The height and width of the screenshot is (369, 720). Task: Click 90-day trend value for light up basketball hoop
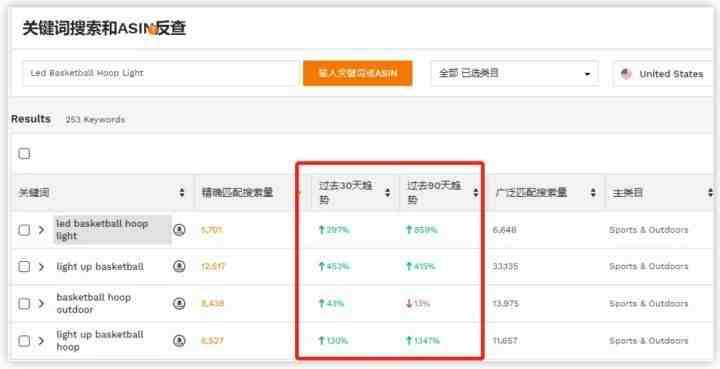point(422,341)
